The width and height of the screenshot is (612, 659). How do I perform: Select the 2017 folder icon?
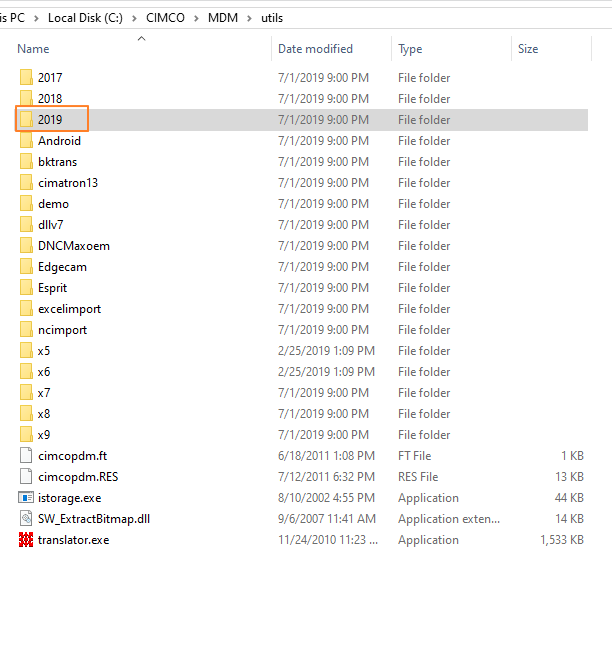coord(26,77)
